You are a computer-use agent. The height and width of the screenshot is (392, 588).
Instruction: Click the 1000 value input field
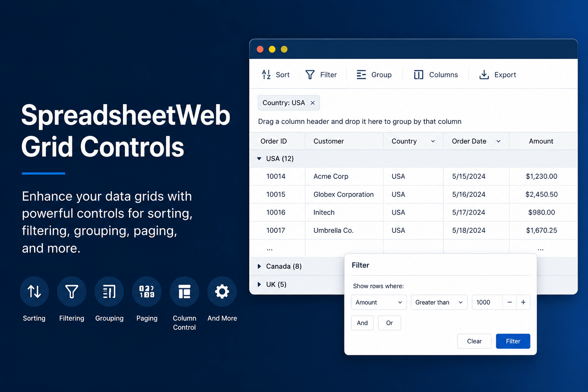[x=487, y=302]
